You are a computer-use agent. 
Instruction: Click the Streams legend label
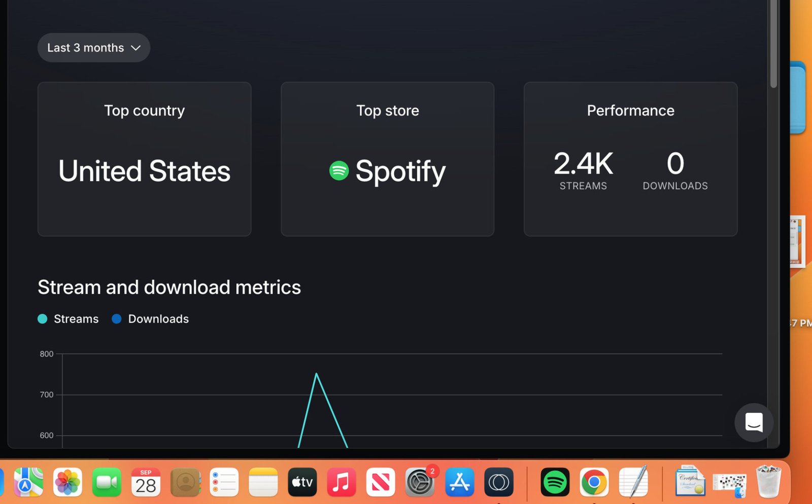[76, 319]
